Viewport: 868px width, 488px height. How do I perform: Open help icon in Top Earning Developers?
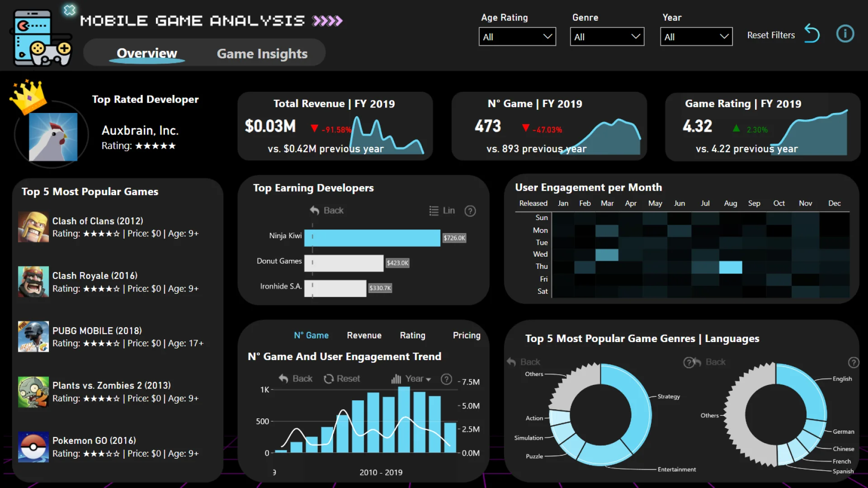click(470, 211)
